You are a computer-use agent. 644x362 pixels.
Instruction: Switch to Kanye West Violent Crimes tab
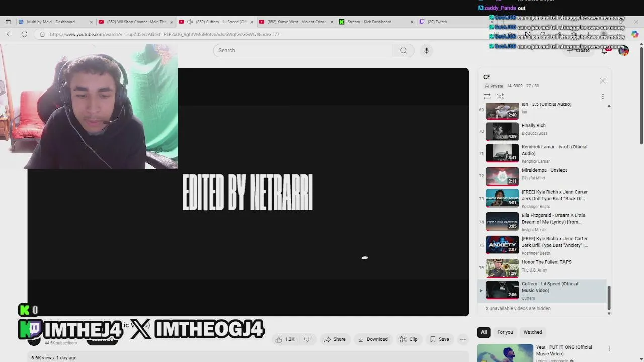click(x=297, y=22)
